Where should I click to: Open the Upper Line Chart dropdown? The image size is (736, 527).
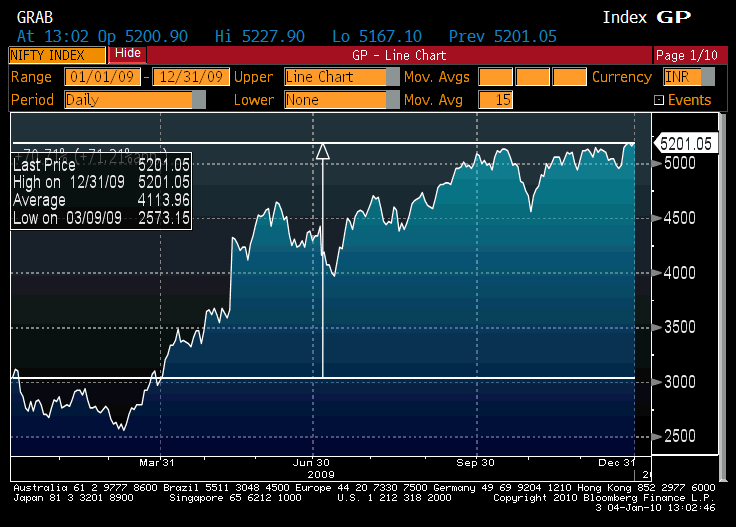336,77
